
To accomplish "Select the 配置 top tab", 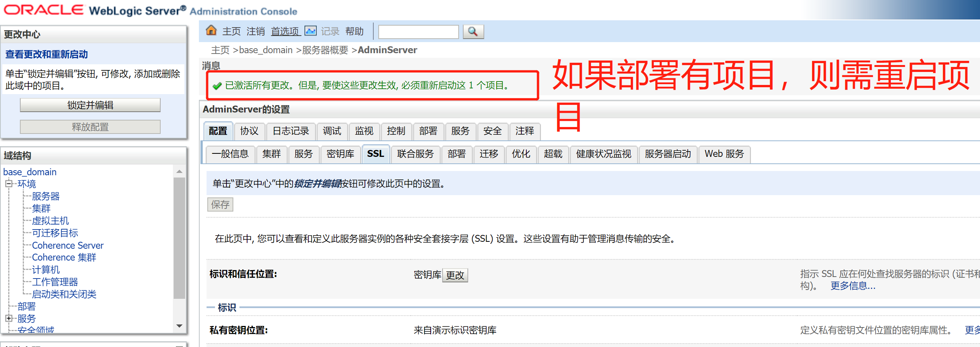I will click(x=218, y=131).
